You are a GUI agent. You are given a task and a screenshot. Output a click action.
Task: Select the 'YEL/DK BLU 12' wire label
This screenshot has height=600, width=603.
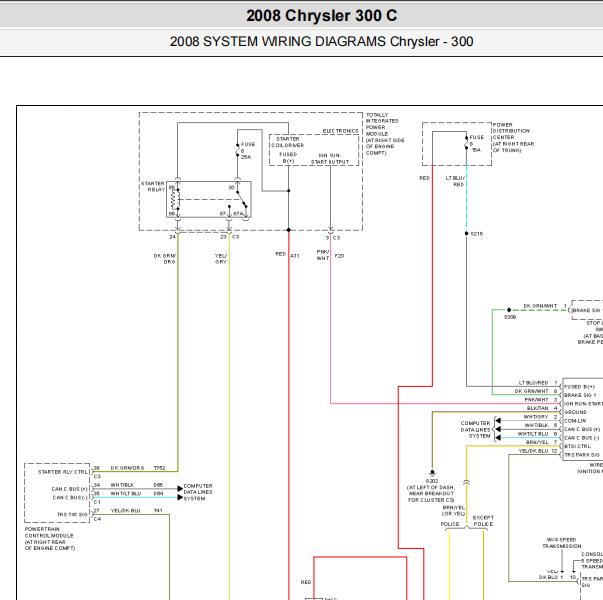click(538, 451)
